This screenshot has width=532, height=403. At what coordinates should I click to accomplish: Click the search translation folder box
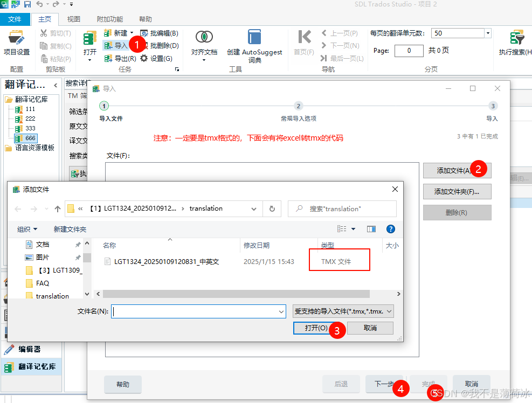342,209
